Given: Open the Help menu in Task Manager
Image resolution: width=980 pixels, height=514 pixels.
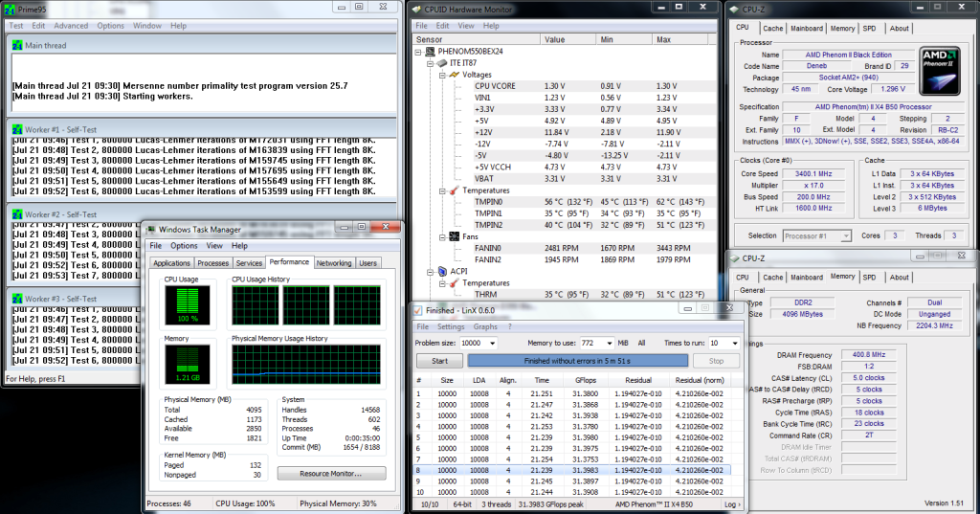Looking at the screenshot, I should pos(239,246).
